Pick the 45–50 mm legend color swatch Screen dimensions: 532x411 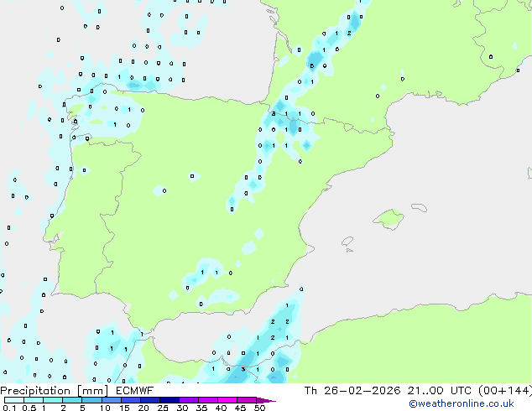click(x=247, y=400)
